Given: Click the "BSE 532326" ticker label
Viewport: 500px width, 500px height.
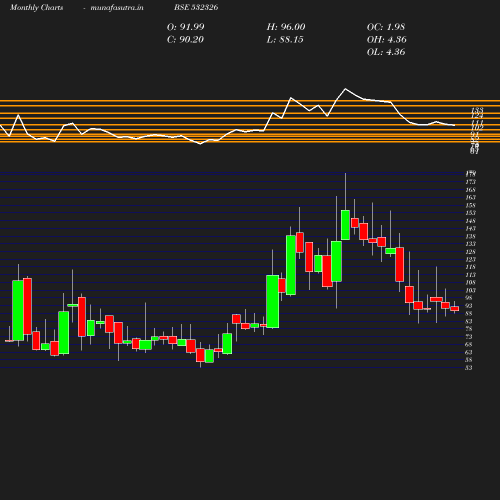Looking at the screenshot, I should pos(196,8).
